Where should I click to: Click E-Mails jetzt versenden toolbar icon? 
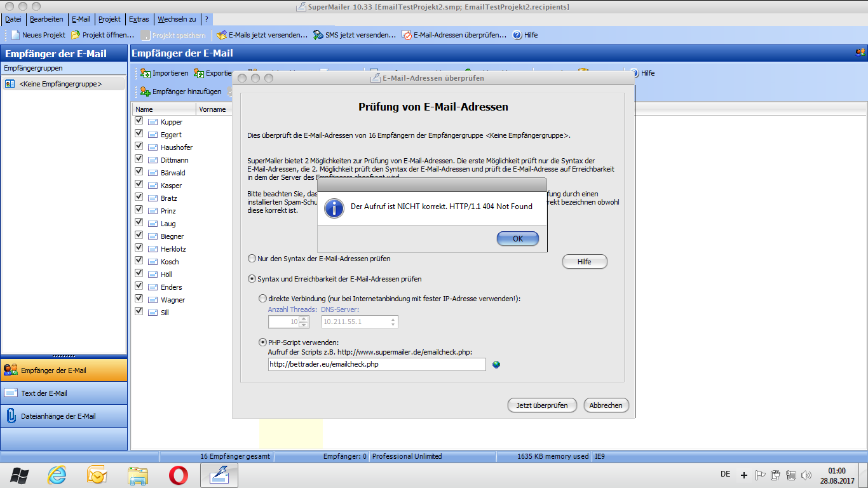point(222,35)
